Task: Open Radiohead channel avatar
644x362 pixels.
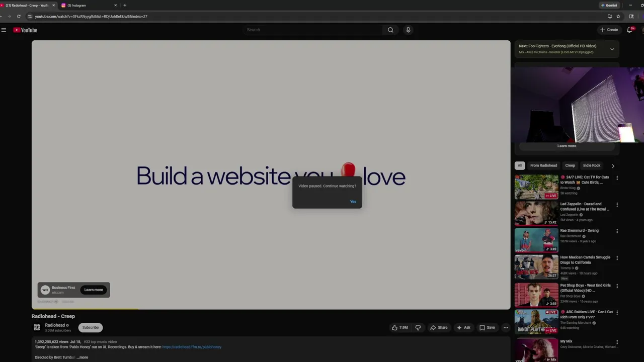Action: pos(37,327)
